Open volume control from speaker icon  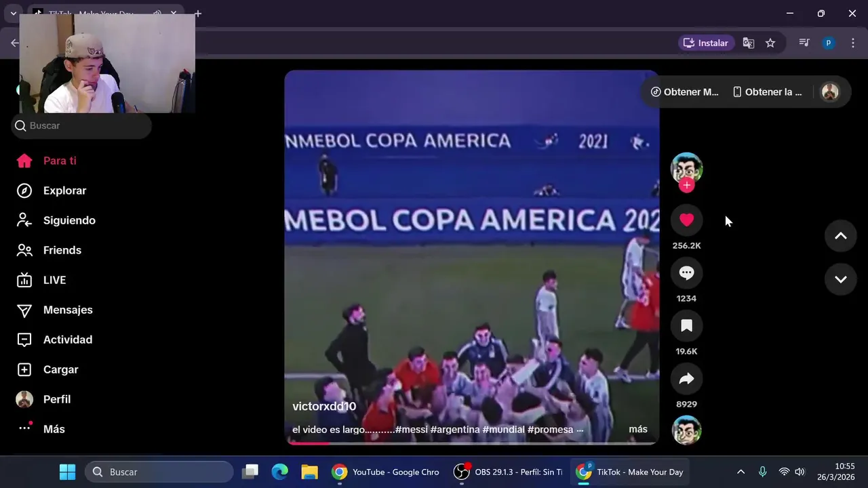click(x=800, y=472)
